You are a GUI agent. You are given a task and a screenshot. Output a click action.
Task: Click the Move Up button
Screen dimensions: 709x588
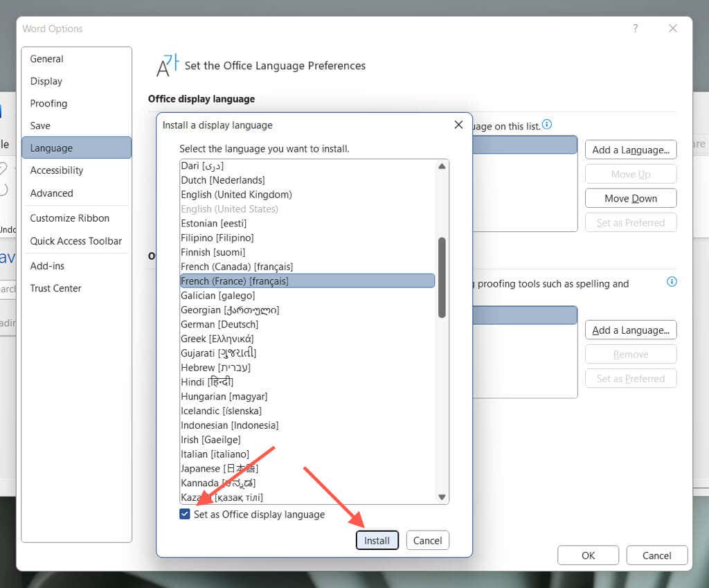pos(631,174)
